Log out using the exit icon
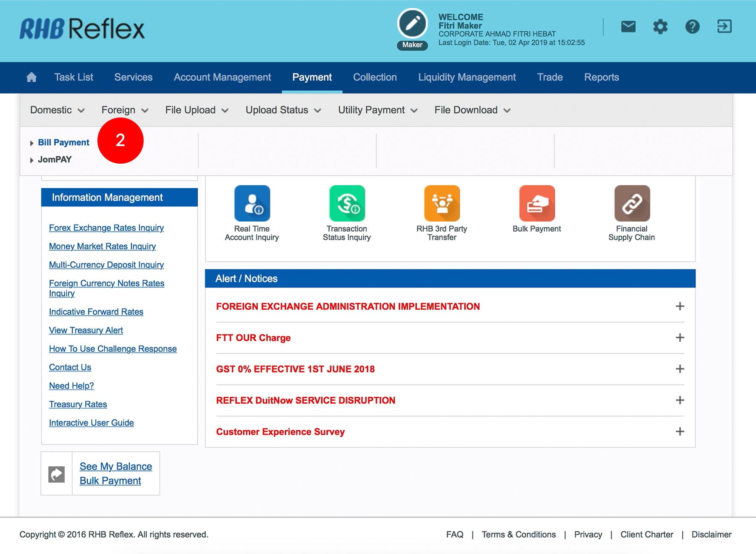Screen dimensions: 756x554 coord(724,26)
